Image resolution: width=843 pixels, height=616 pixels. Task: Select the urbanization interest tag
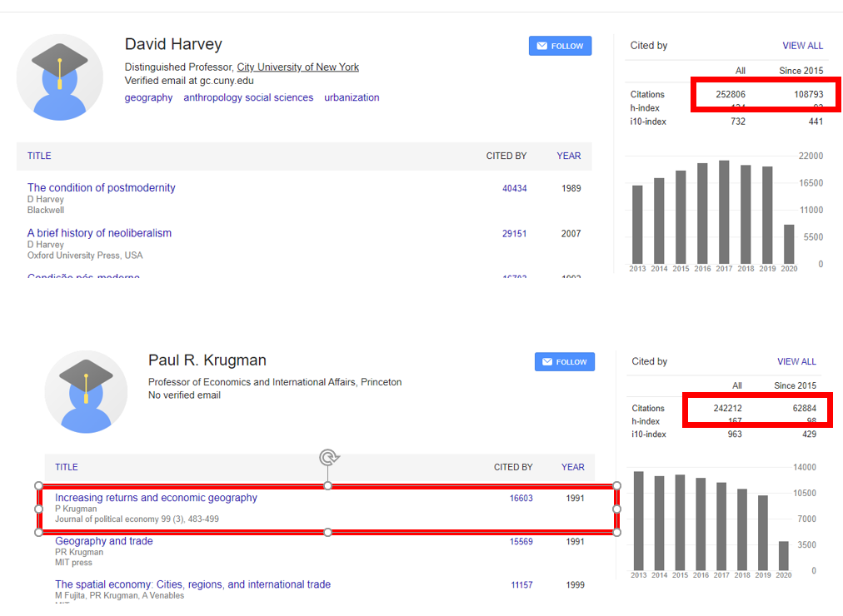click(x=352, y=97)
